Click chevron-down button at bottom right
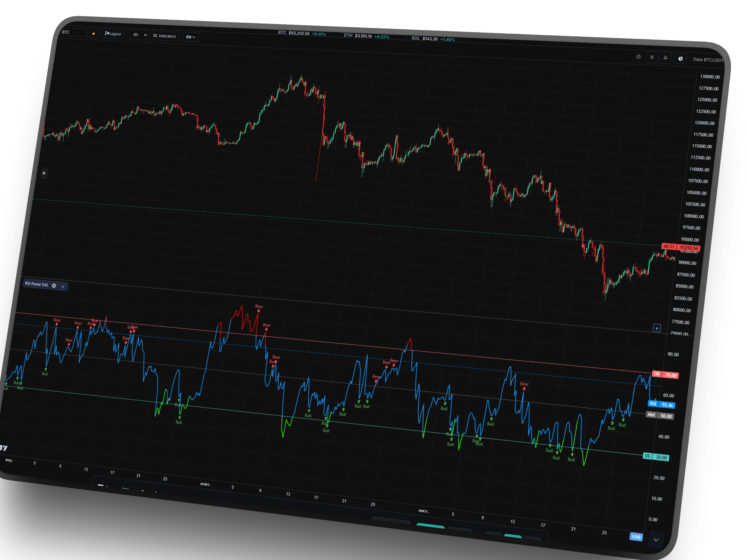This screenshot has width=747, height=560. coord(656,540)
